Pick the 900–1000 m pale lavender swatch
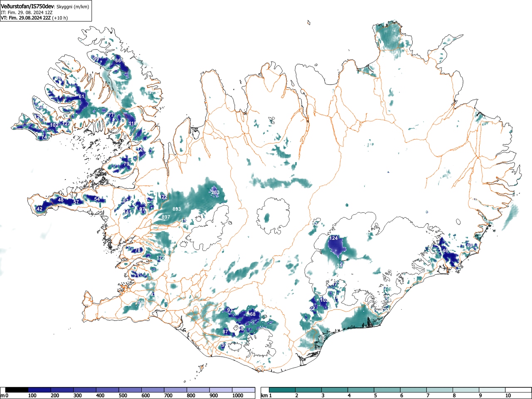This screenshot has width=532, height=399. click(221, 390)
